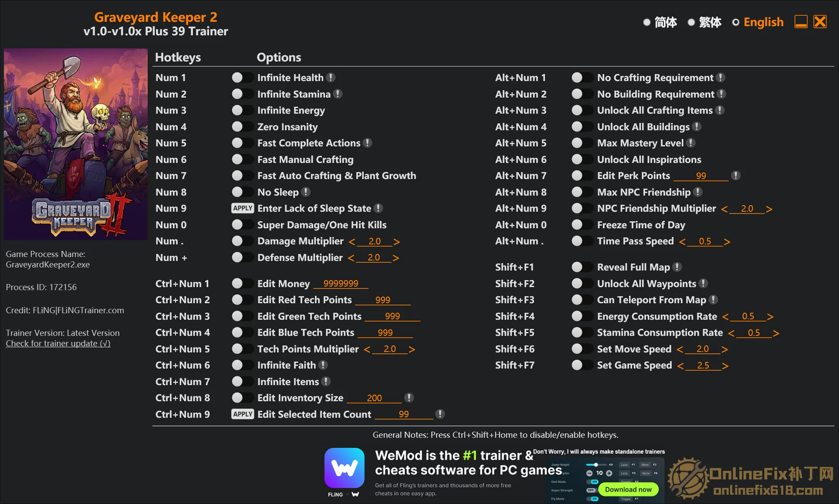Click the info icon for Edit Inventory Size
Image resolution: width=839 pixels, height=504 pixels.
pos(409,398)
